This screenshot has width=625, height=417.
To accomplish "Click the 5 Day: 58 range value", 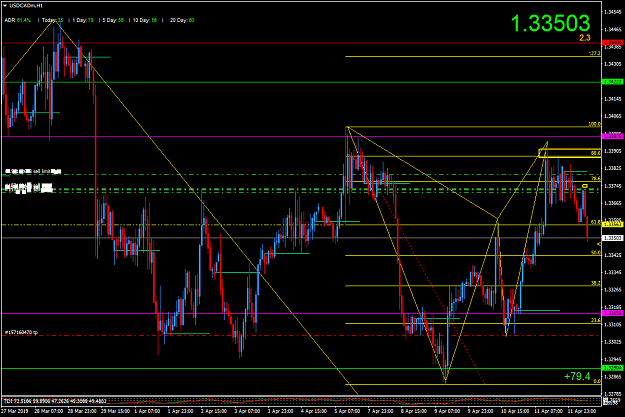I will coord(113,20).
